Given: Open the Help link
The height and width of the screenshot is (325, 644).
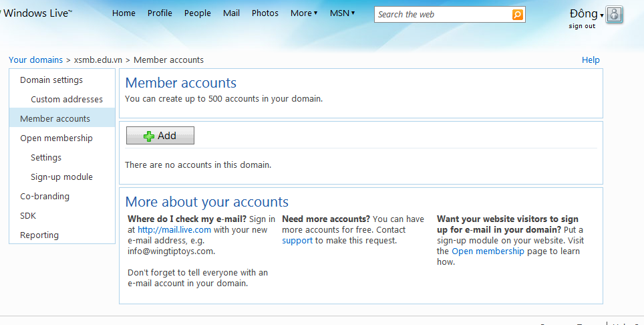Looking at the screenshot, I should 591,60.
